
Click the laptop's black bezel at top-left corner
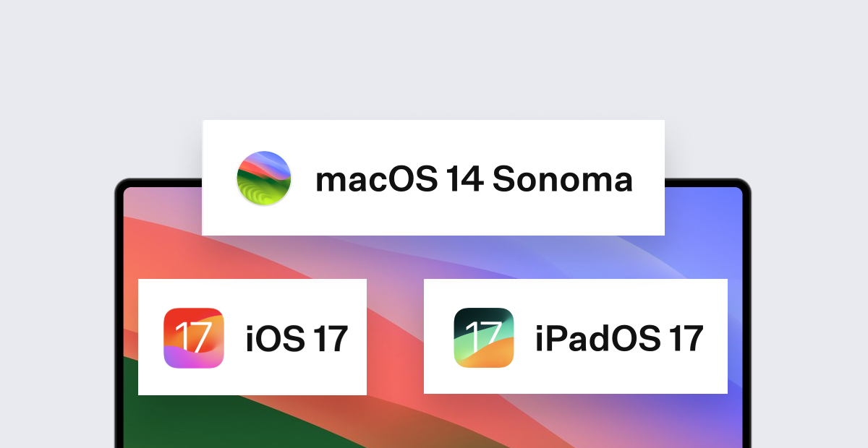(120, 185)
